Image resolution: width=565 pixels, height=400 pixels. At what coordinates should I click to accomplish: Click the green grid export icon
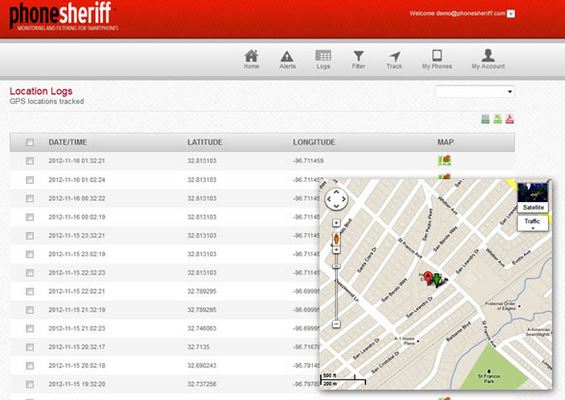click(x=485, y=119)
